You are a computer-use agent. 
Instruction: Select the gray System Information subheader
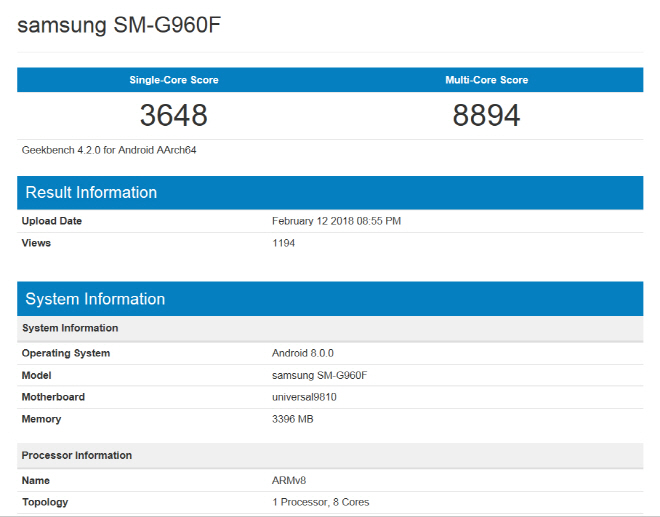(330, 328)
